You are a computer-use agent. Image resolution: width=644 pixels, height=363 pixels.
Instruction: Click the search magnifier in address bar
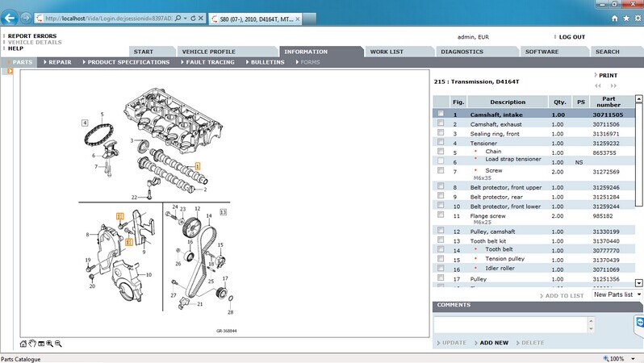pyautogui.click(x=178, y=18)
